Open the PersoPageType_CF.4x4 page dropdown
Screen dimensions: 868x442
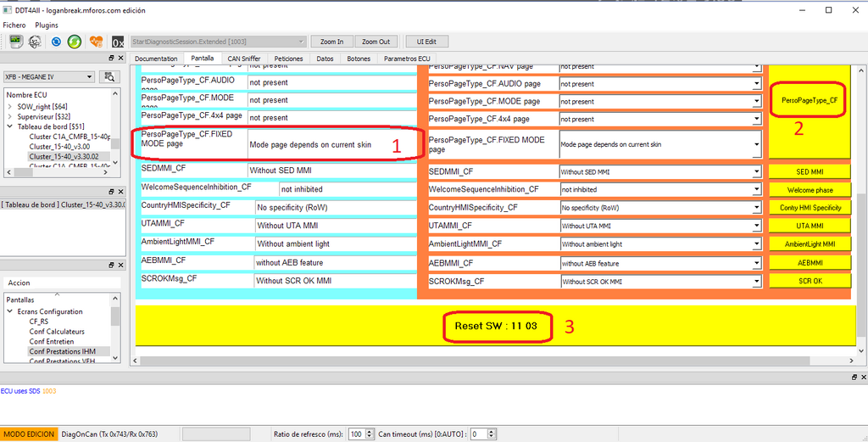tap(757, 119)
